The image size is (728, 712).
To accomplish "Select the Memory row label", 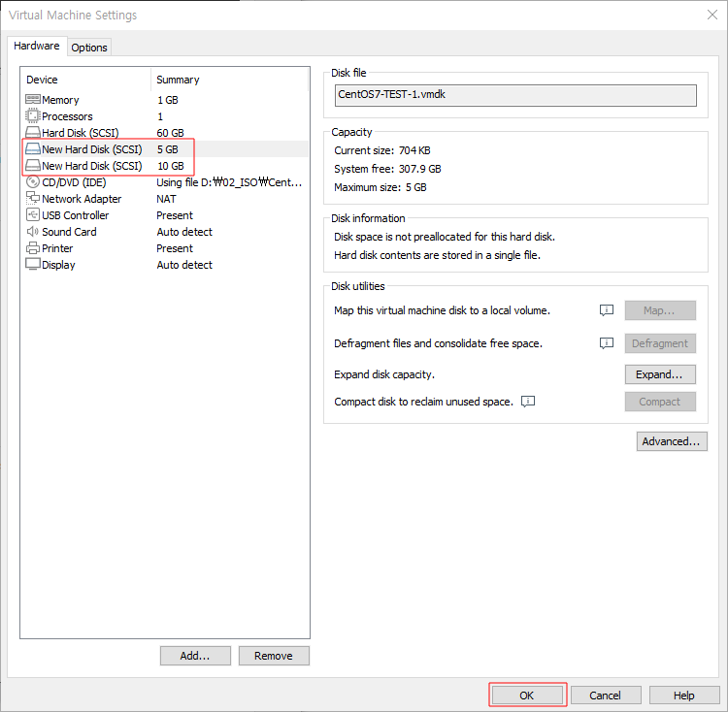I will 60,100.
